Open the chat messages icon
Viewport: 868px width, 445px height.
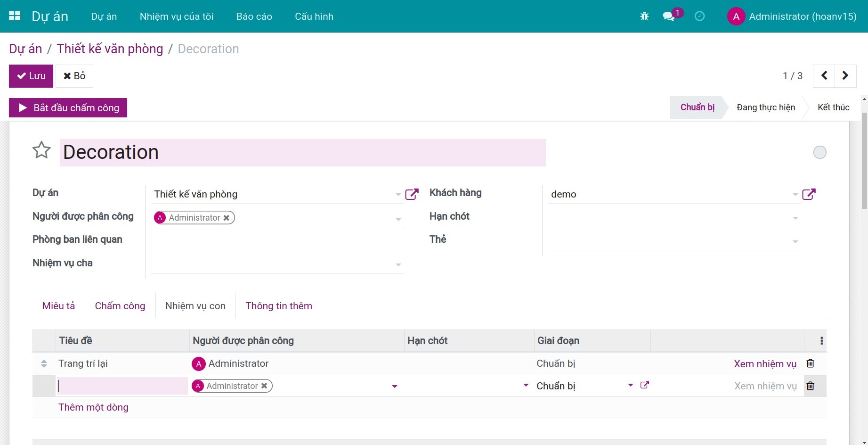tap(668, 16)
